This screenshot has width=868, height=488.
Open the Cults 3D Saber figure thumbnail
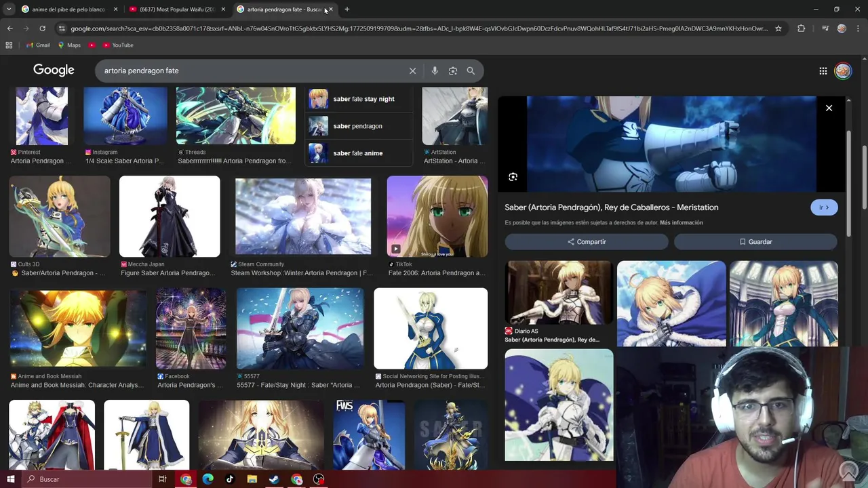[60, 217]
